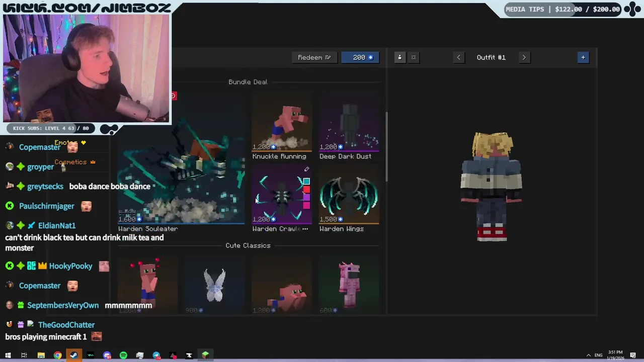Select the hearts emote in Cute Classics
Viewport: 644px width, 362px height.
click(147, 285)
